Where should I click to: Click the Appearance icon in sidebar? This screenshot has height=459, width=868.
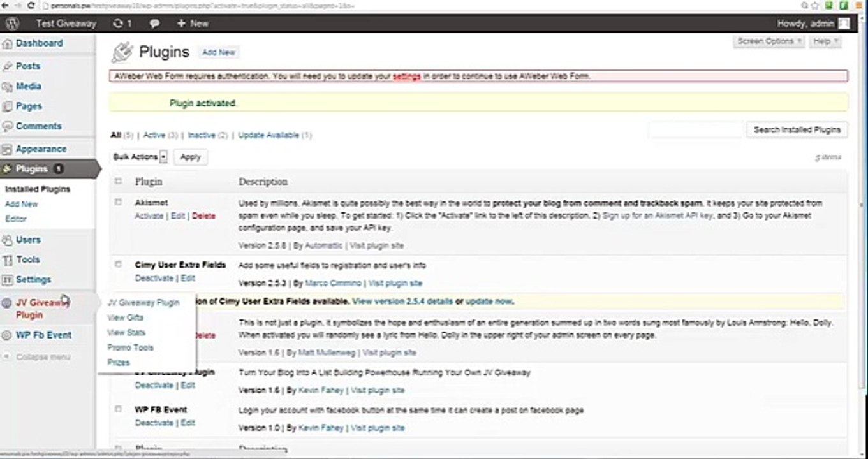(x=7, y=149)
